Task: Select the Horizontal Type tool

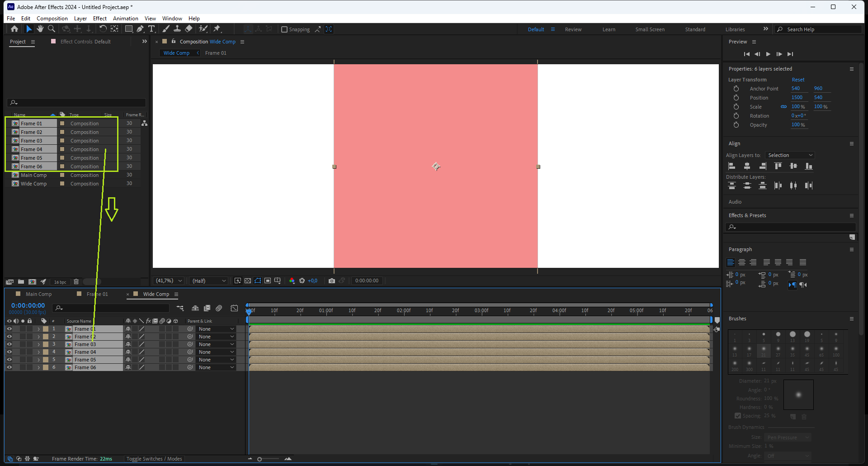Action: coord(151,29)
